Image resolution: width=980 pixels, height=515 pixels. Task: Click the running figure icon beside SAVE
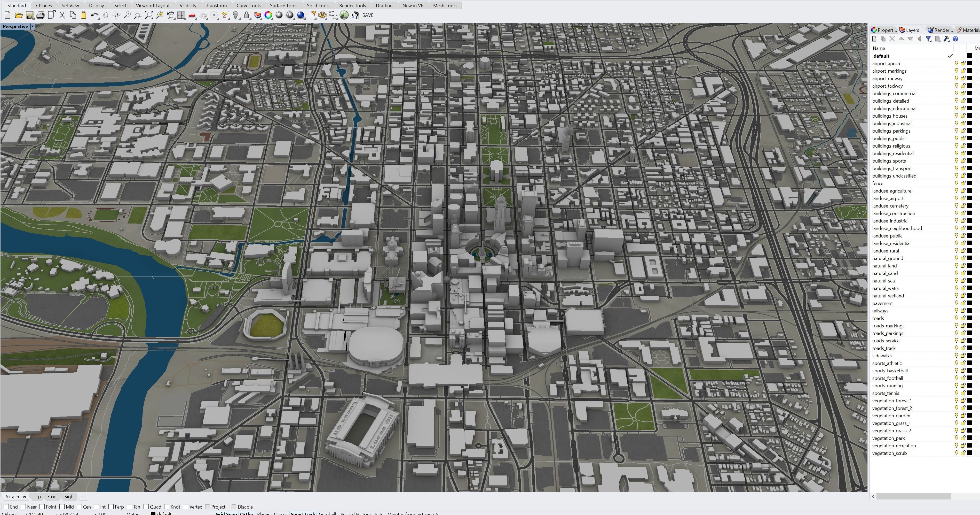coord(355,15)
